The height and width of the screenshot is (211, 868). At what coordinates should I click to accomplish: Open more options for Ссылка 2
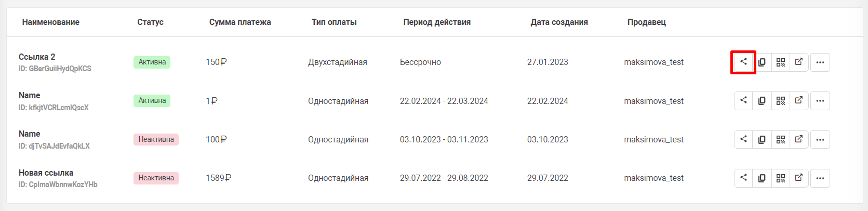point(820,62)
